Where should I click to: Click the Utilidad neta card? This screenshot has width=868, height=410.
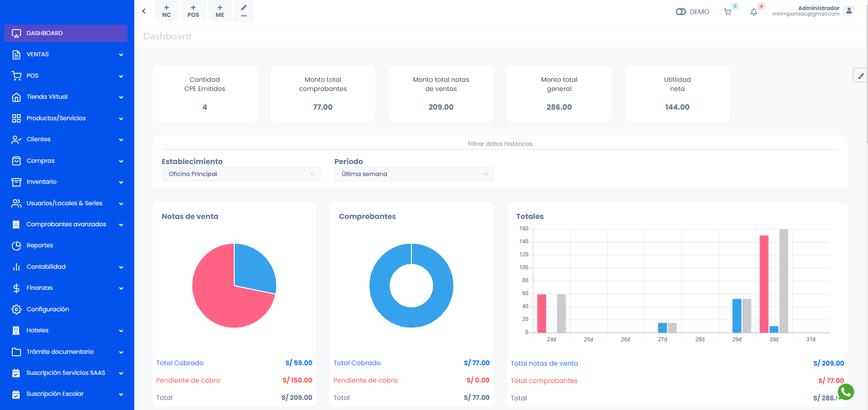click(677, 94)
